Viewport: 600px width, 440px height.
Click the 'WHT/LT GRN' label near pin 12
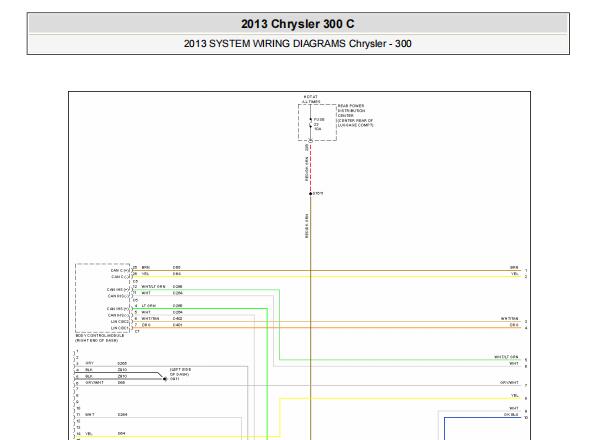153,287
